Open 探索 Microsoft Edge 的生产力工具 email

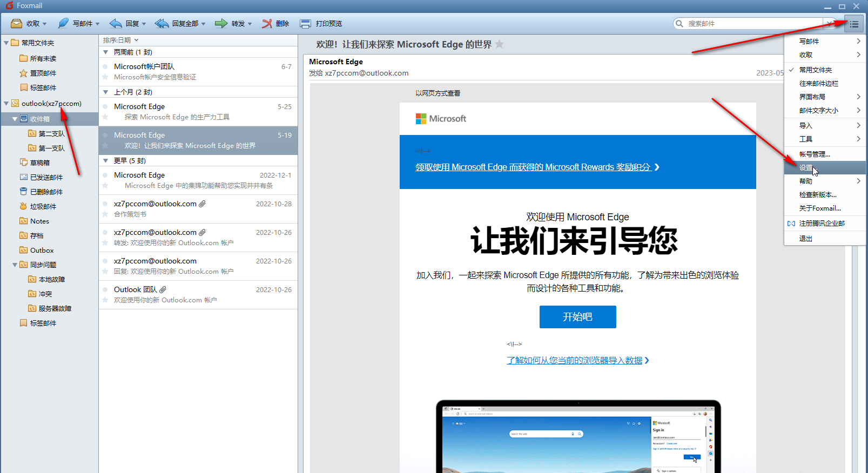point(198,112)
